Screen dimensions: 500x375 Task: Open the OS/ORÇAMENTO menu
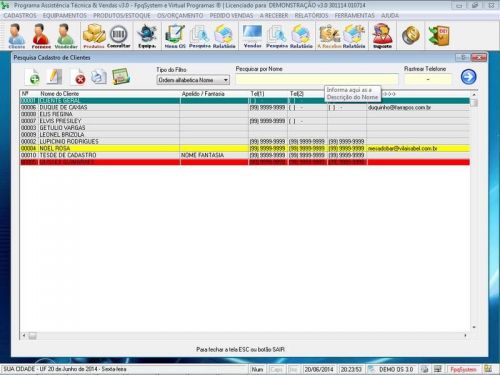tap(180, 16)
